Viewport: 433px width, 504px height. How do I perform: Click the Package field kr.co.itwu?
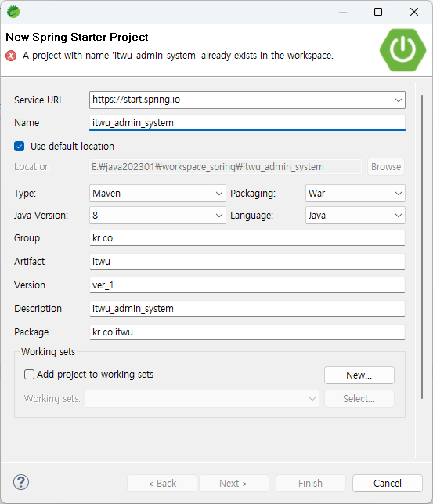click(247, 332)
